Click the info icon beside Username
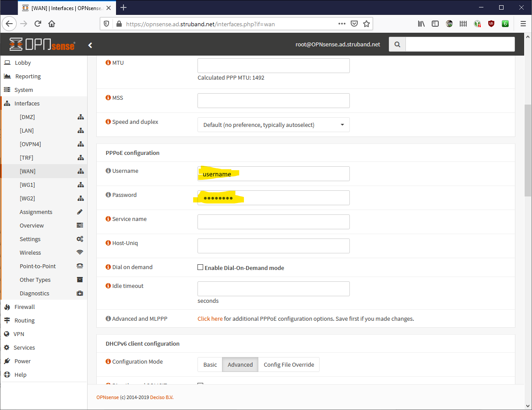 click(x=108, y=170)
